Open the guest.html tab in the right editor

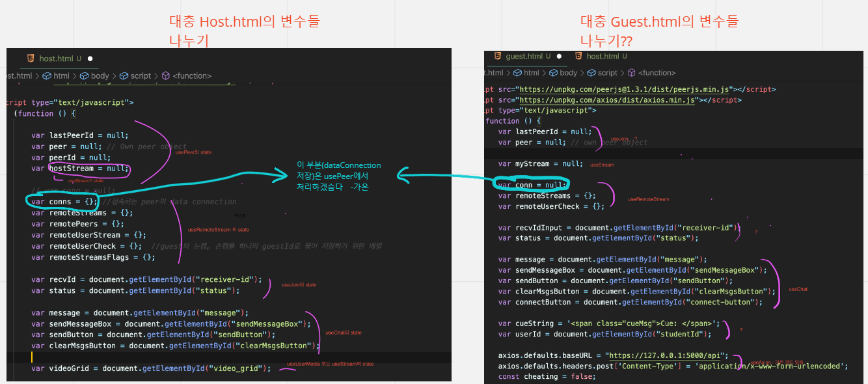pyautogui.click(x=522, y=57)
